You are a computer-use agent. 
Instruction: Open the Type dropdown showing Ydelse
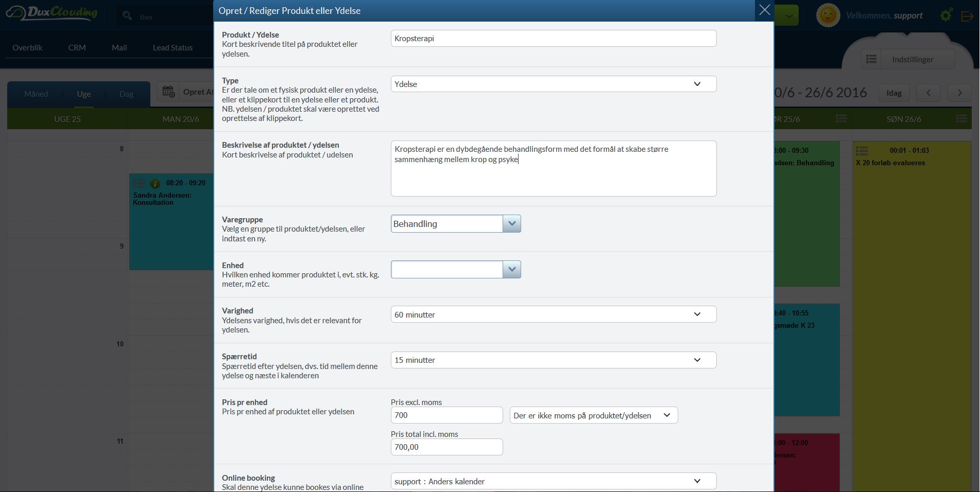tap(554, 84)
